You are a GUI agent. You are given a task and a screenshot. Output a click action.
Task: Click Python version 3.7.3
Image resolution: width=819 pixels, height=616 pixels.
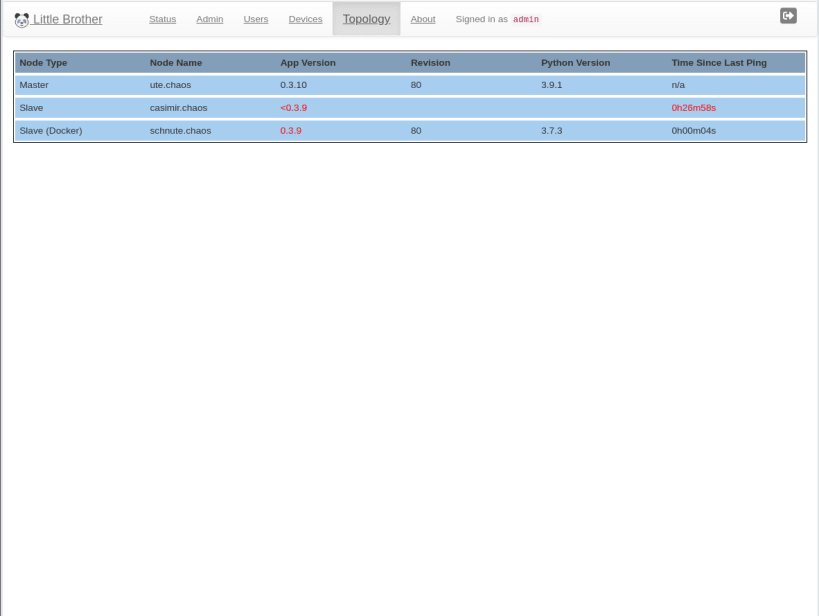click(x=552, y=131)
